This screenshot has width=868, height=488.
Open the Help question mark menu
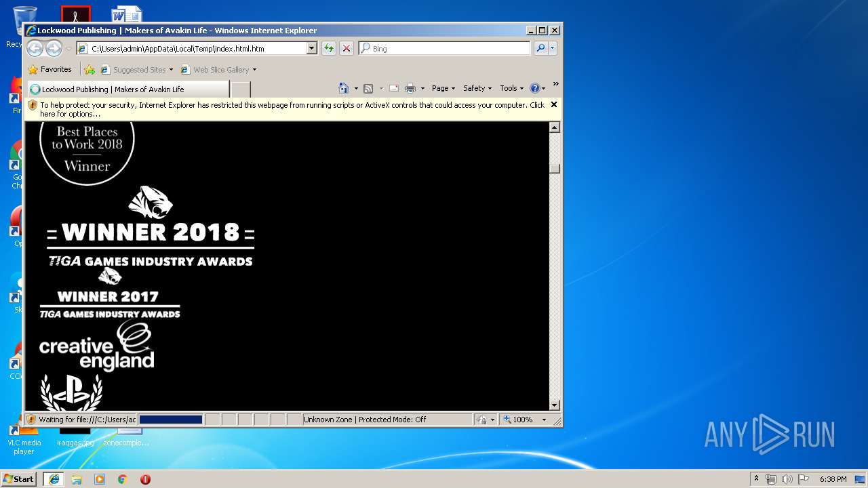tap(537, 88)
